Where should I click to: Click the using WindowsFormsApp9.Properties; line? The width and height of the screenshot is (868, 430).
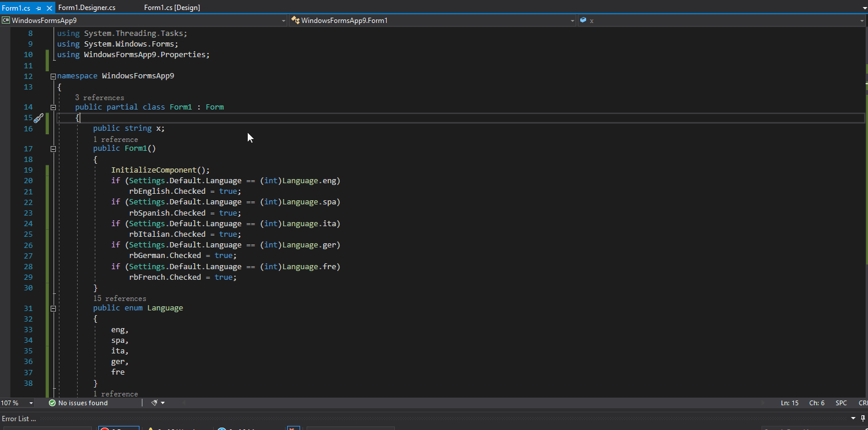click(x=134, y=55)
